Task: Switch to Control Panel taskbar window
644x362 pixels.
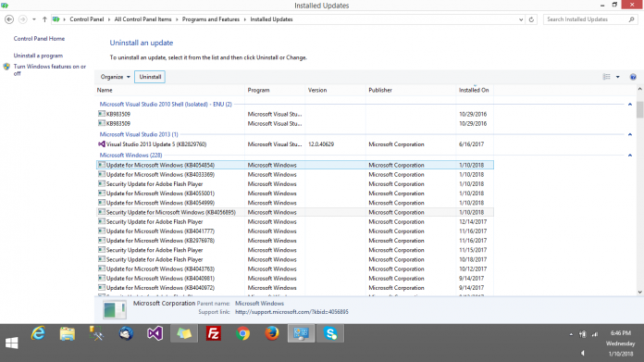Action: (301, 333)
